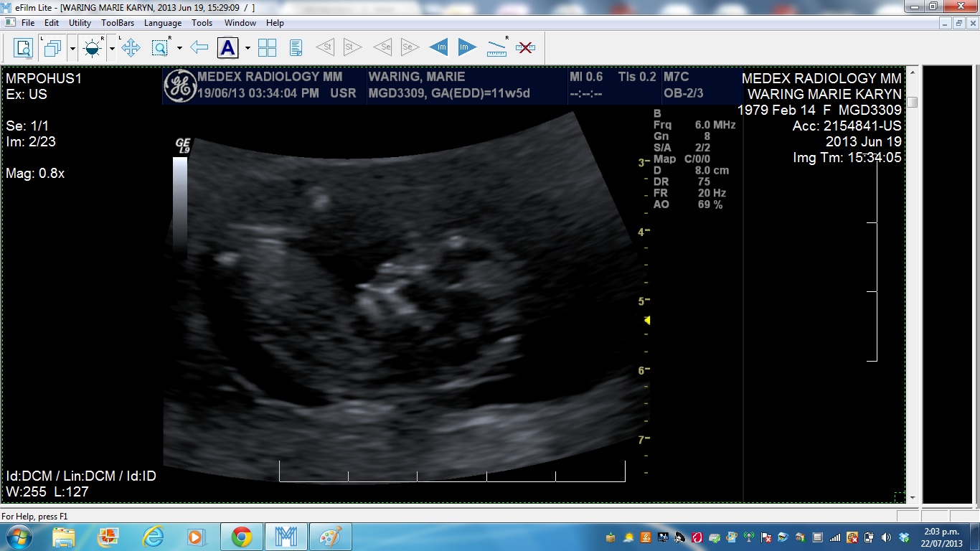
Task: Select the Pan move tool
Action: pos(131,48)
